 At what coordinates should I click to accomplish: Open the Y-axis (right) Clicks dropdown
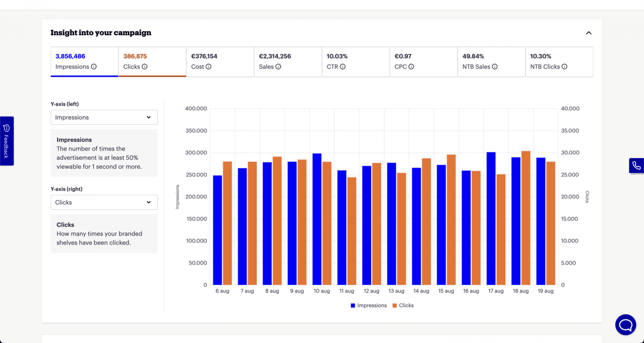coord(104,203)
